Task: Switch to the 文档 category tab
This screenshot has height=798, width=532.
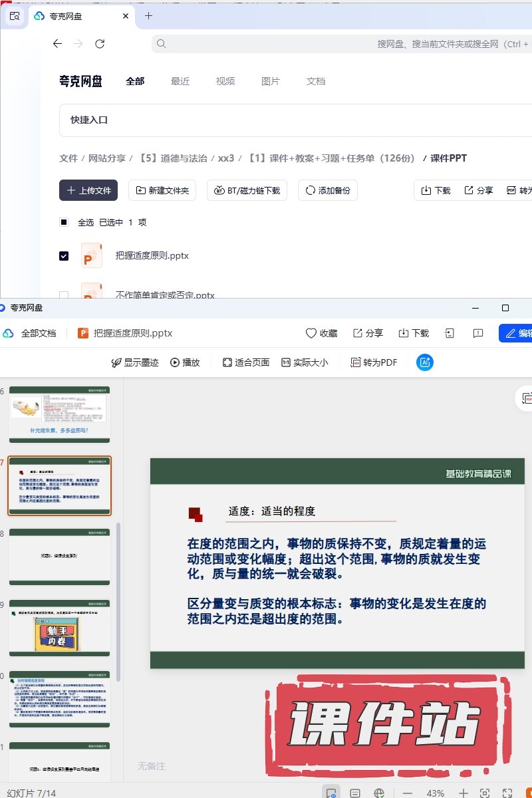Action: [x=316, y=81]
